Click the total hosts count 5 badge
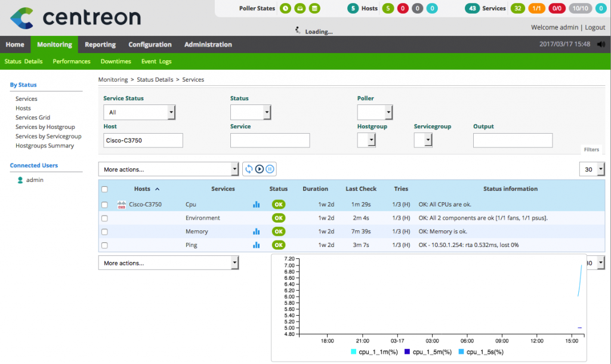 pos(353,8)
